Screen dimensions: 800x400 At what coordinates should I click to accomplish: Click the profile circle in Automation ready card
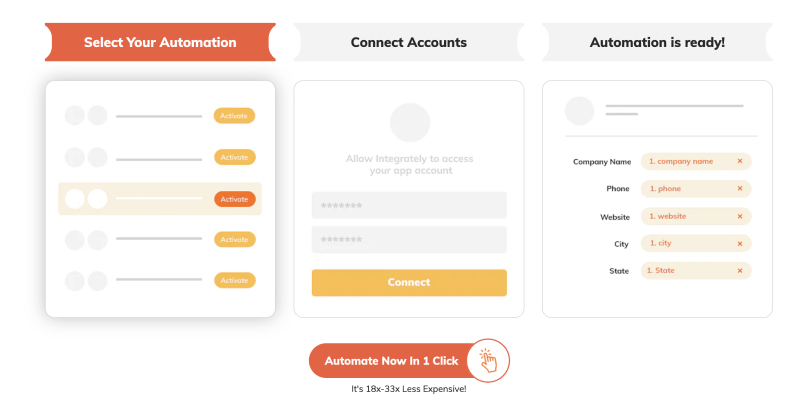click(x=579, y=110)
